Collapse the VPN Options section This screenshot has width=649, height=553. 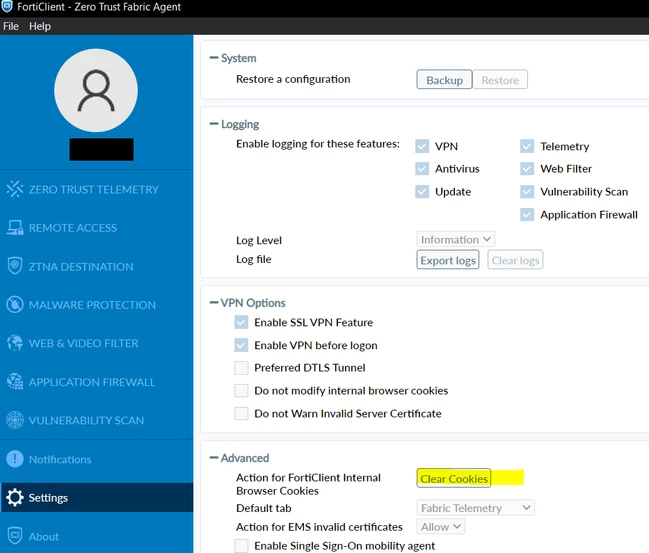coord(214,303)
